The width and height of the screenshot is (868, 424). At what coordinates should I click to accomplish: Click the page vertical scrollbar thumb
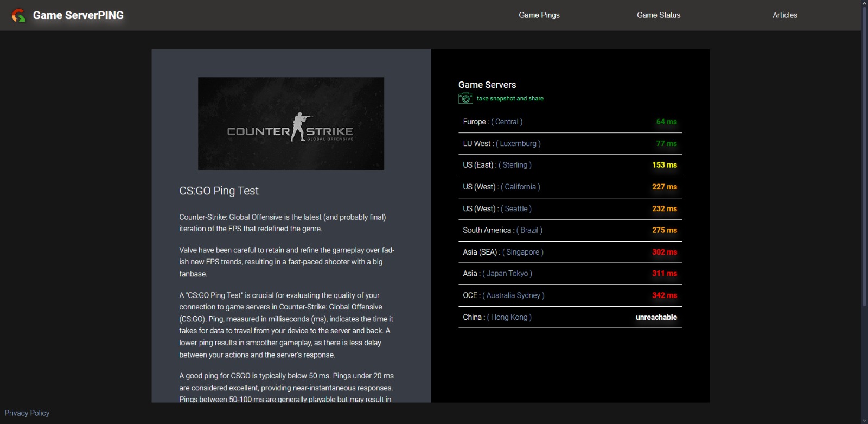pos(864,157)
